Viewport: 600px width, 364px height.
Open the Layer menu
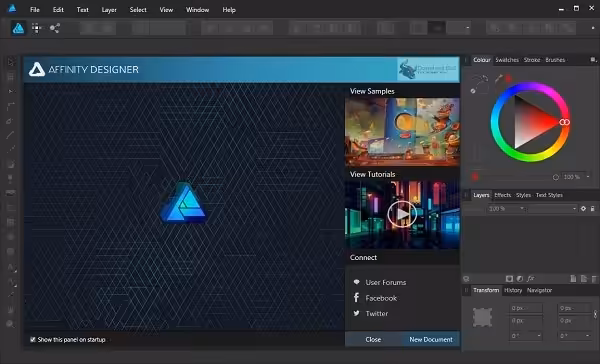(109, 10)
